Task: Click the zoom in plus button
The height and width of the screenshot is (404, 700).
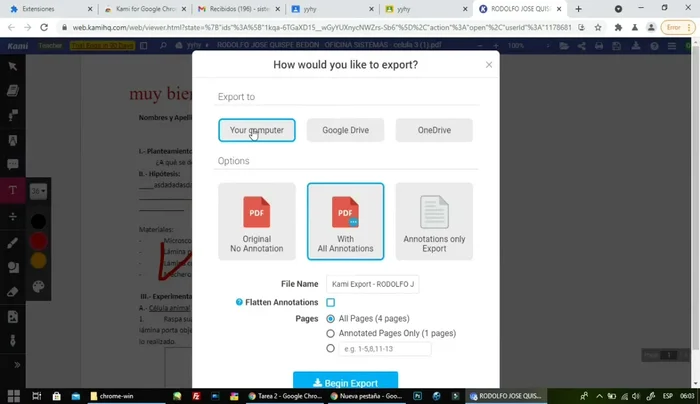Action: pos(496,46)
